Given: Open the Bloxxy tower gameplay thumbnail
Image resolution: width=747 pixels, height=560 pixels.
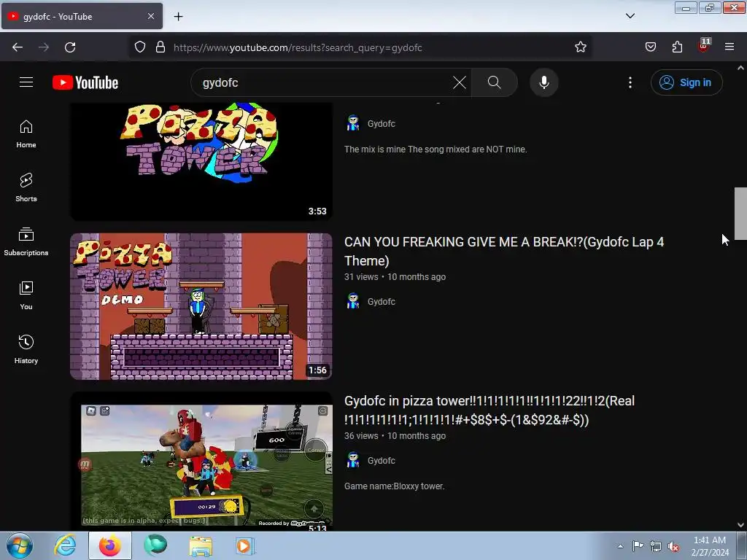Looking at the screenshot, I should click(201, 461).
